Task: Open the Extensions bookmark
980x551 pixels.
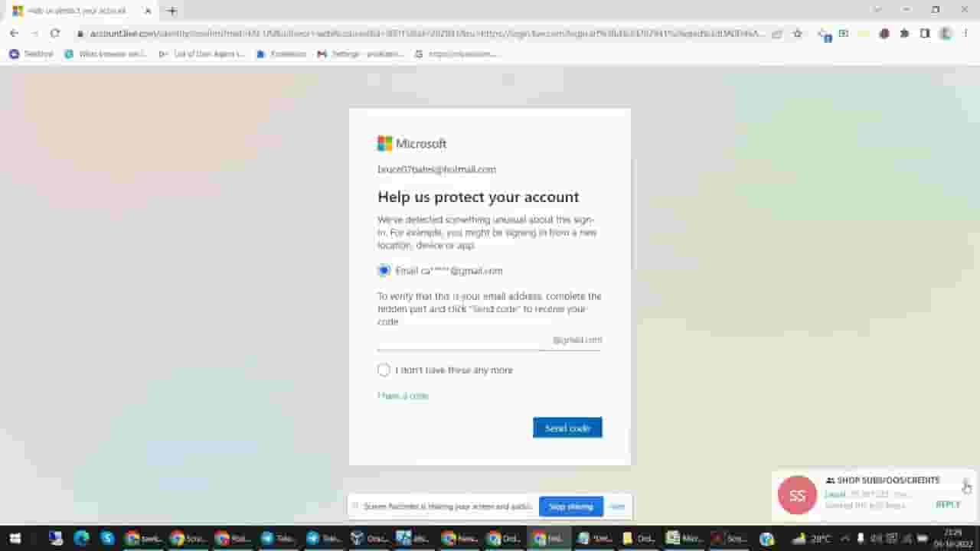Action: (281, 54)
